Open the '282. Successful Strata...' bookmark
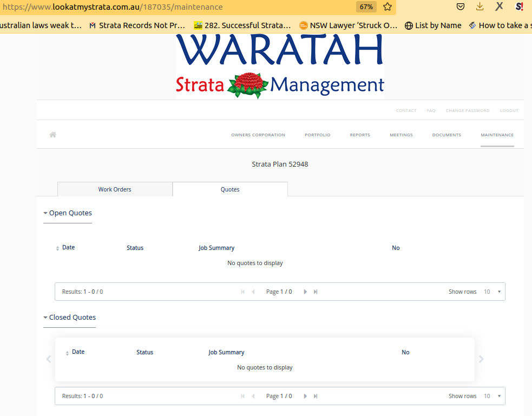Viewport: 532px width, 416px height. click(x=242, y=25)
